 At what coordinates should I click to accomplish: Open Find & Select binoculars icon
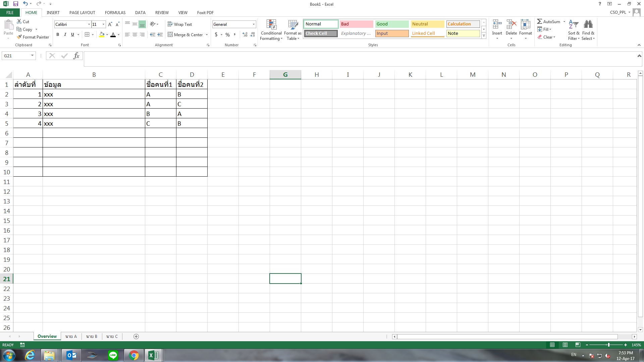click(x=588, y=25)
